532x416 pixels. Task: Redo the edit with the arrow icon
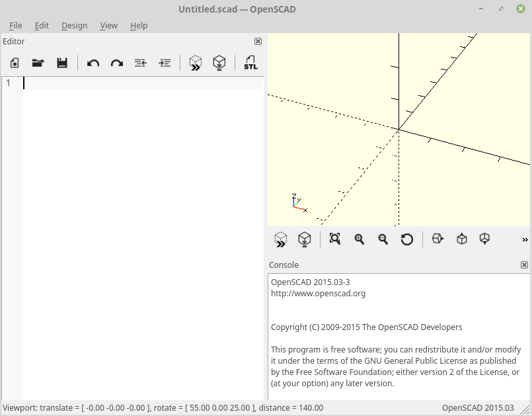tap(117, 63)
